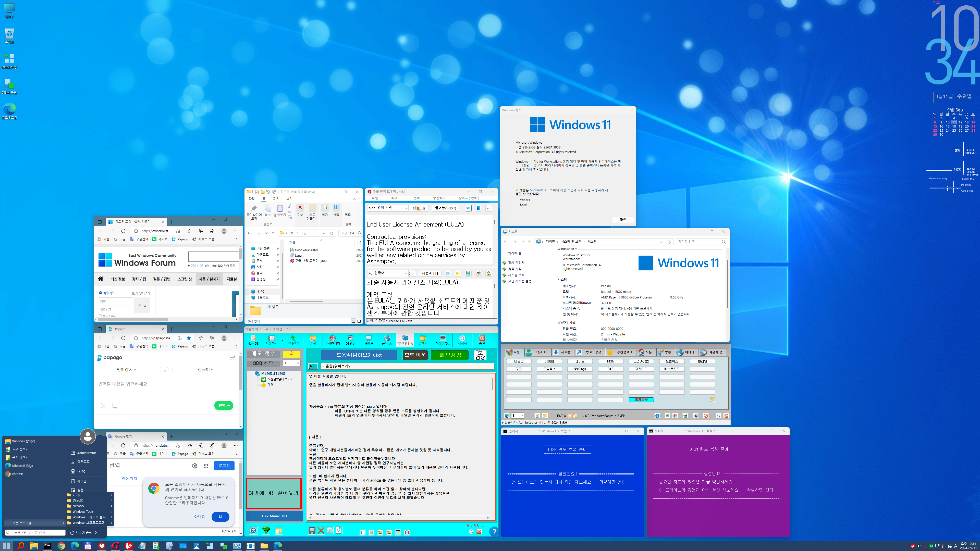Click 공유 홈 globe icon in memo toolbar
This screenshot has height=551, width=980.
coord(387,340)
